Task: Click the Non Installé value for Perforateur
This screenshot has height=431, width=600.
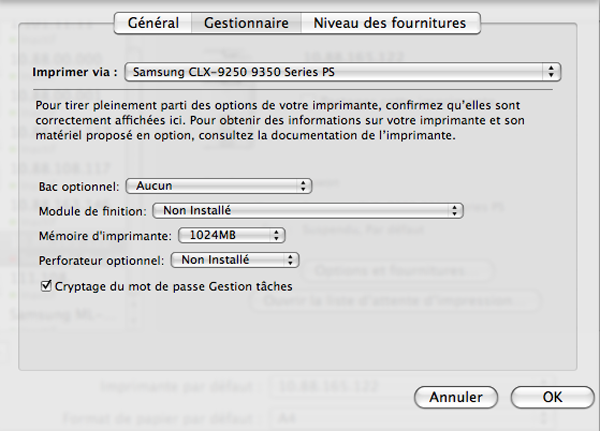Action: point(215,260)
